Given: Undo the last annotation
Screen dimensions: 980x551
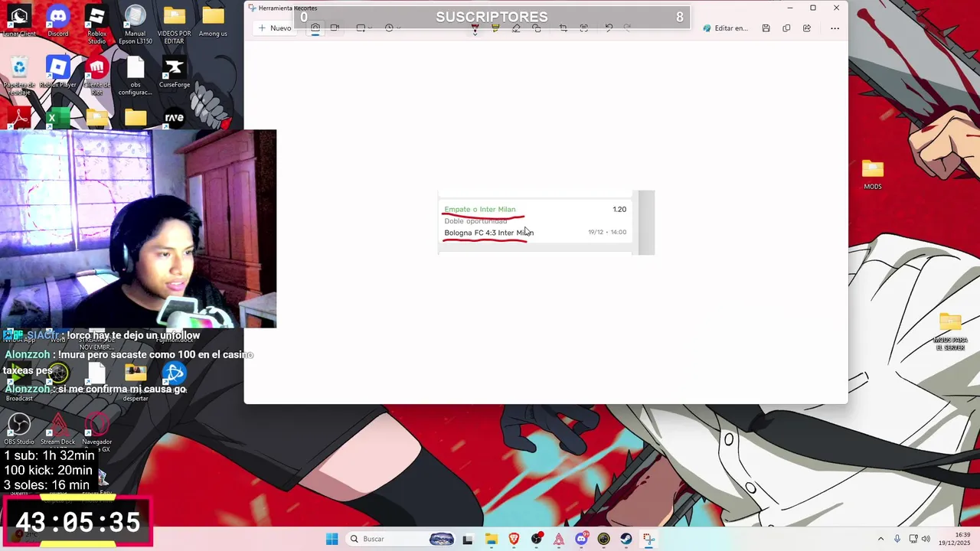Looking at the screenshot, I should pos(609,28).
